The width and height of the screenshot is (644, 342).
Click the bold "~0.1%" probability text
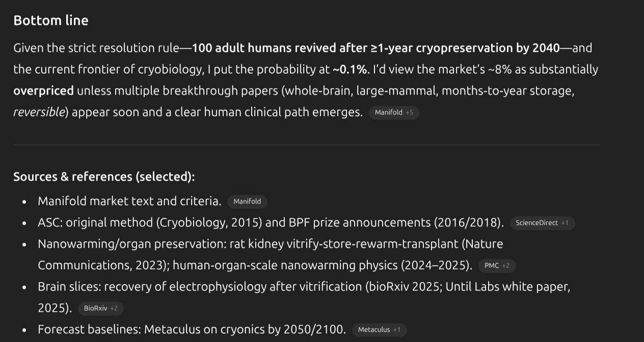350,69
